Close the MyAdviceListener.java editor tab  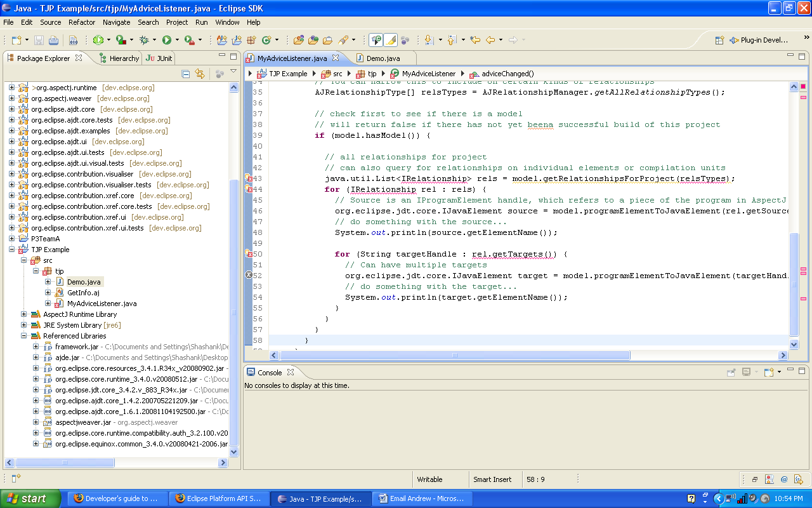pyautogui.click(x=336, y=58)
